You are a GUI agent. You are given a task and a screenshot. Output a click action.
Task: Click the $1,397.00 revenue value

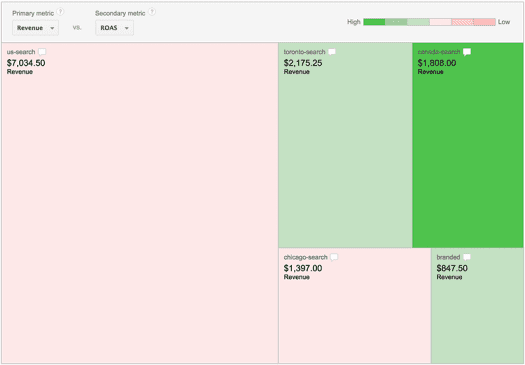[303, 268]
